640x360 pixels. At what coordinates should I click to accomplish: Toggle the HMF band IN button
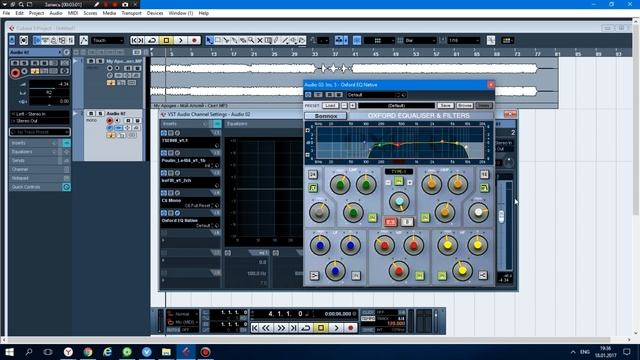coord(425,218)
